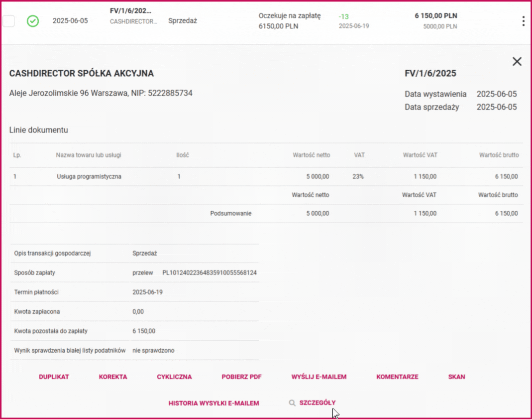Click the 'przelew' payment method value
532x419 pixels.
[x=142, y=273]
